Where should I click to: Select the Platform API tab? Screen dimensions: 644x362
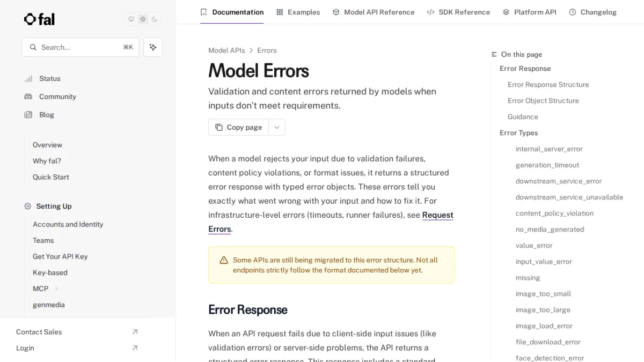pos(529,12)
